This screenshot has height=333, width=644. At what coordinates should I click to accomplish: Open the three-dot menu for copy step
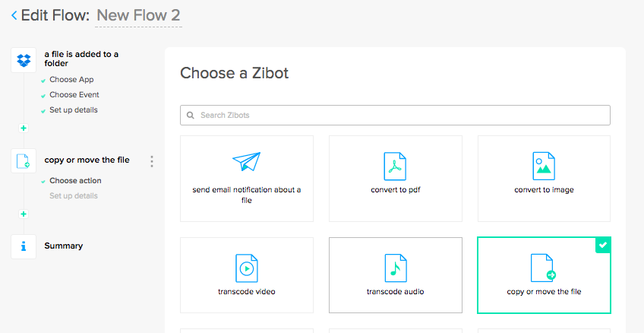pos(152,161)
